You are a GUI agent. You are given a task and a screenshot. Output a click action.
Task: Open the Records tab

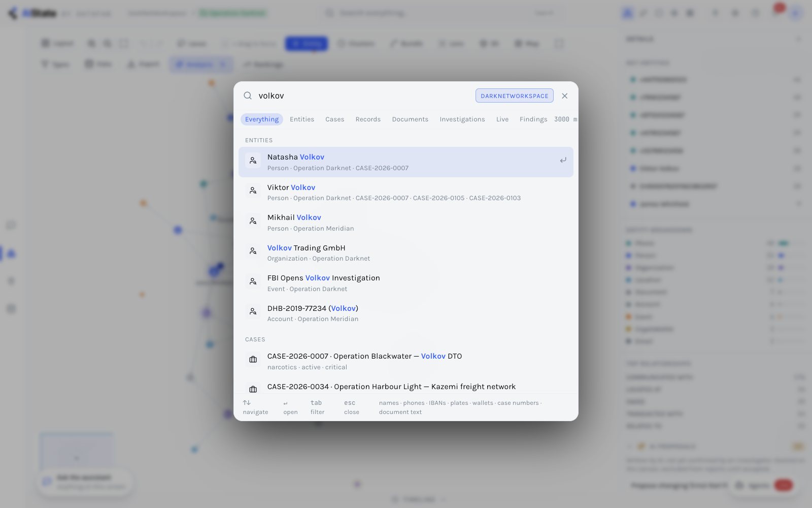point(368,119)
